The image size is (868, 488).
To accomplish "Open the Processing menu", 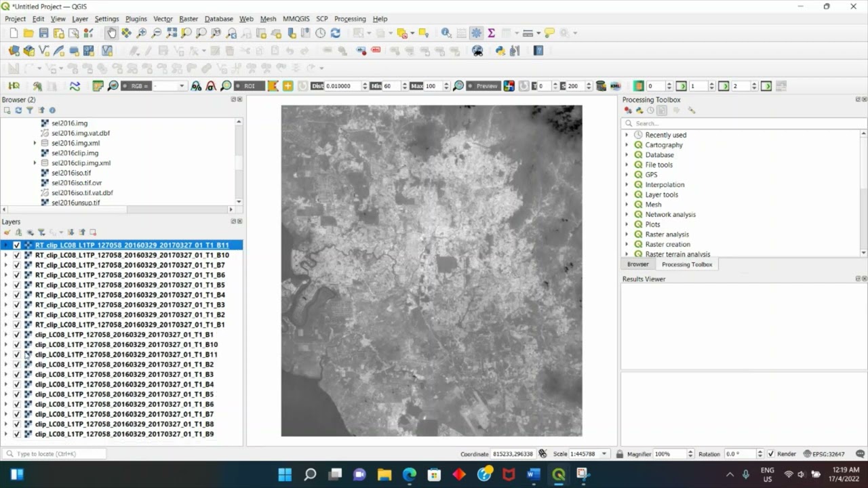I will pyautogui.click(x=350, y=19).
